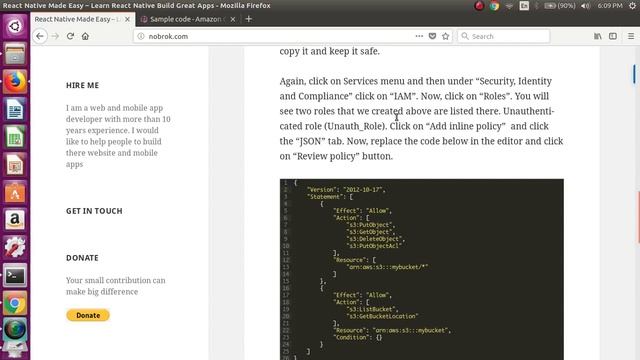
Task: Click the page vertical scrollbar thumb
Action: (634, 74)
